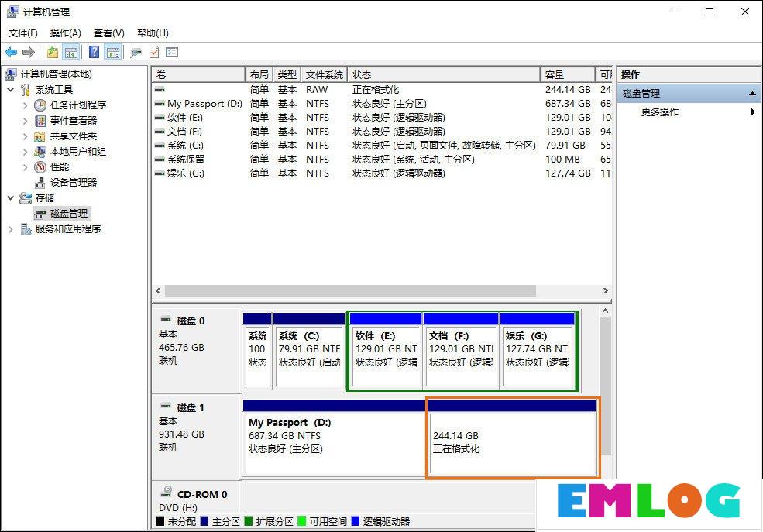Expand the 共享文件夹 node arrow

(x=26, y=136)
